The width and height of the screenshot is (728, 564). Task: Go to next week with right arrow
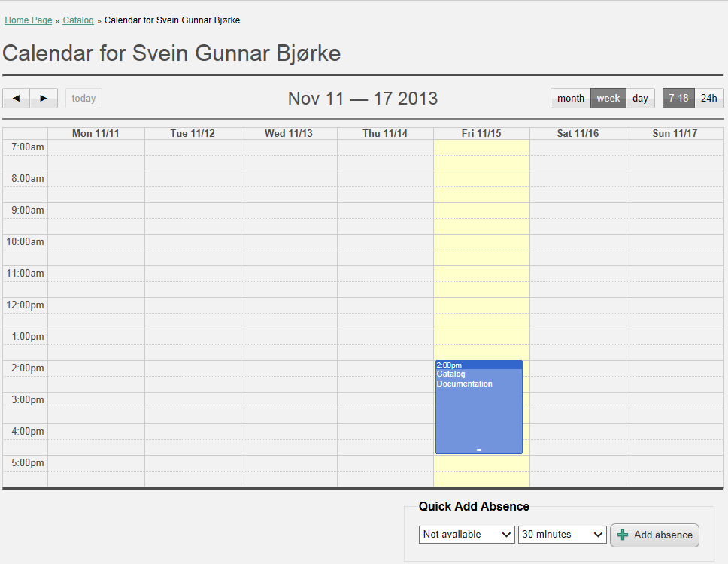[44, 99]
